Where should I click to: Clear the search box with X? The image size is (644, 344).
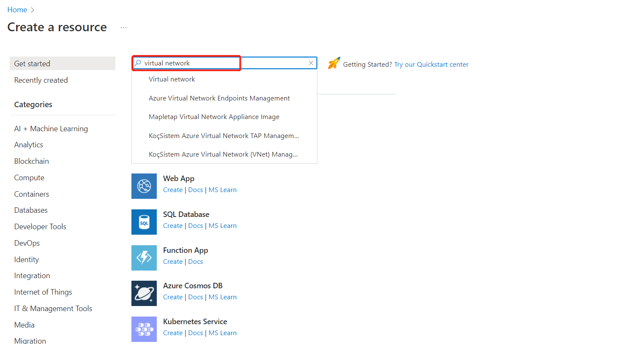point(311,63)
